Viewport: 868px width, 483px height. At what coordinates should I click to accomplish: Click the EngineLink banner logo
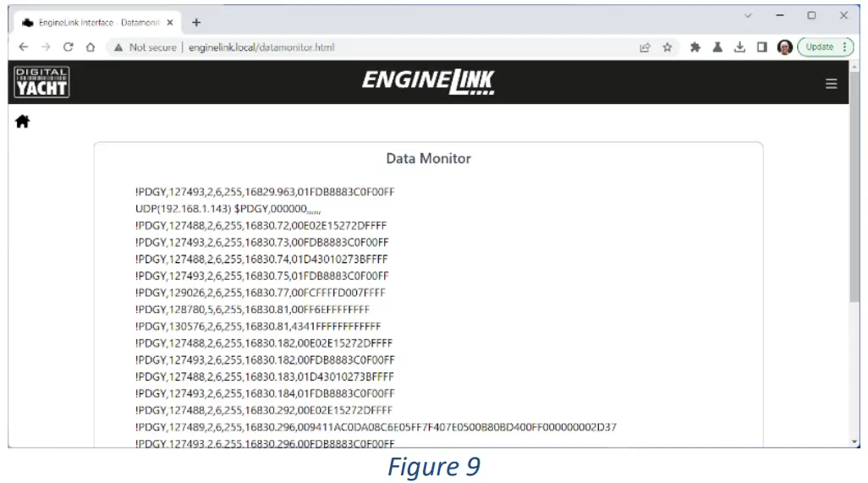[x=428, y=82]
